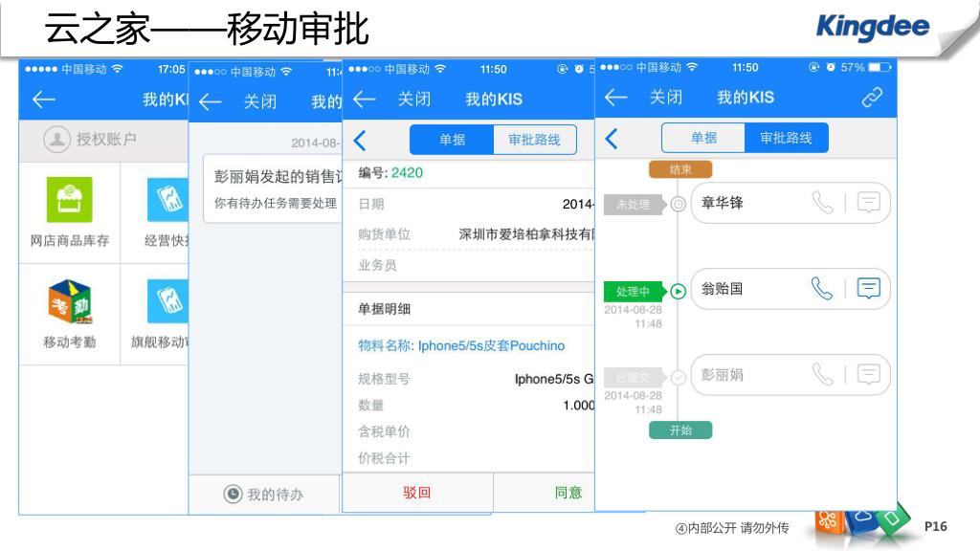The width and height of the screenshot is (980, 551).
Task: Call 彭丽娟 via phone icon
Action: [x=822, y=374]
